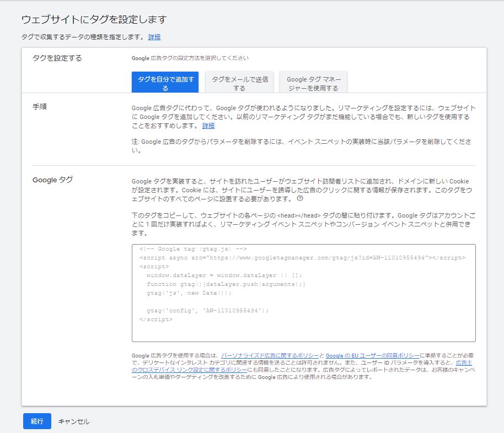Open 広告主のクロスデバイス リンク設定に関するポリシー link
504x433 pixels.
click(x=189, y=370)
